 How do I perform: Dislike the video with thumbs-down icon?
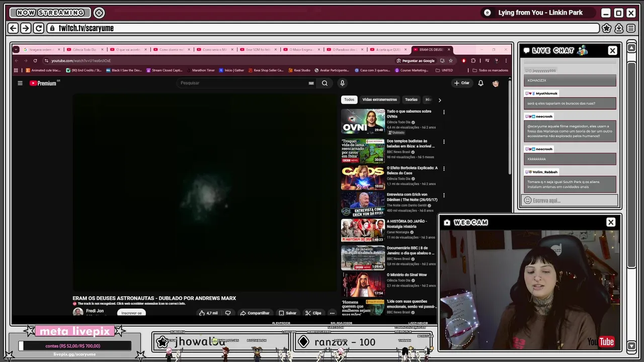coord(228,313)
